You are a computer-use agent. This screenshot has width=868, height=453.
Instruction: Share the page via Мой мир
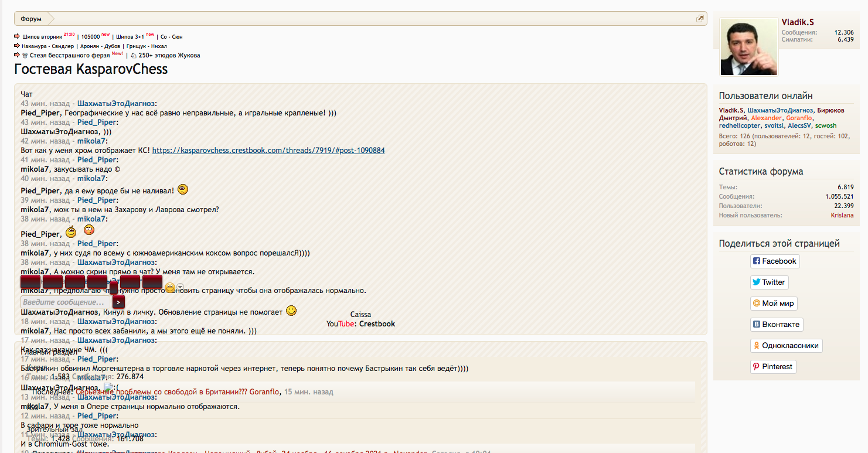pyautogui.click(x=773, y=304)
